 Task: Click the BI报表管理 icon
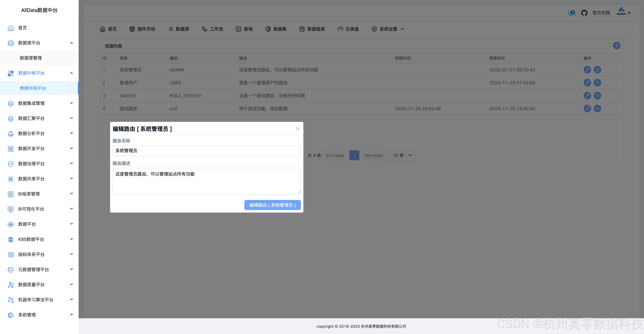point(10,194)
